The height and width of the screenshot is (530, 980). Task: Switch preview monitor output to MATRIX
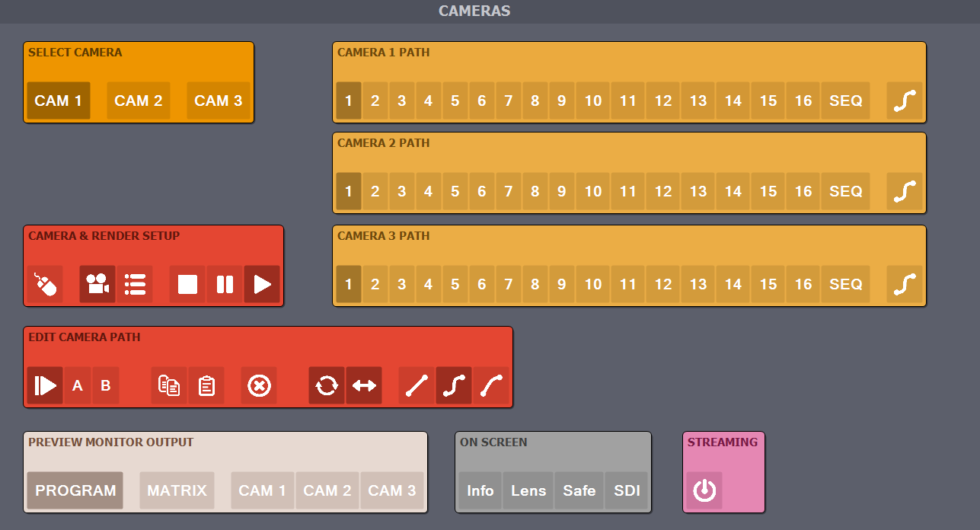pos(177,490)
